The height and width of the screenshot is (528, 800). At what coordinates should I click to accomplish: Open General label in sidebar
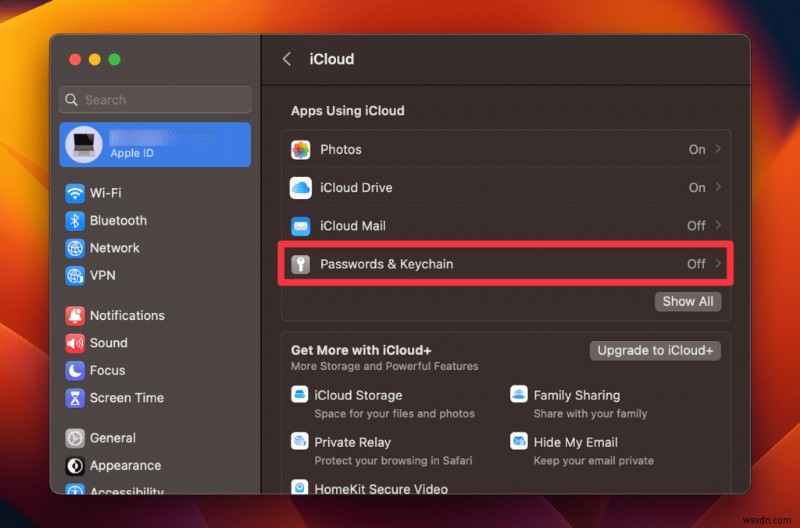pos(113,438)
